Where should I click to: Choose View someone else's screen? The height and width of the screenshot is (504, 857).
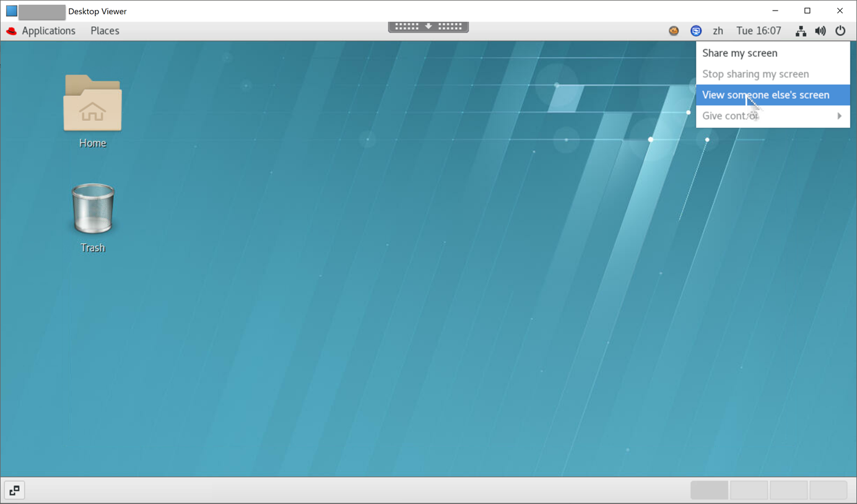point(773,95)
